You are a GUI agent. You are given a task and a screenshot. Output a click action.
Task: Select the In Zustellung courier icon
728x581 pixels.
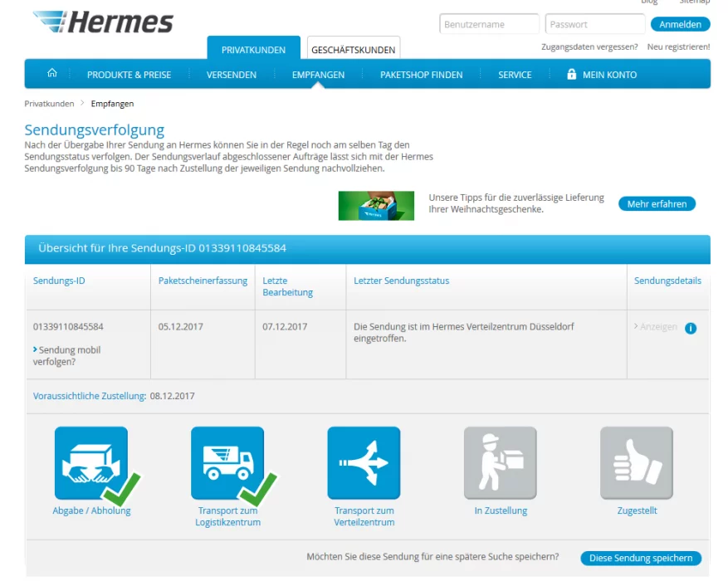[501, 463]
